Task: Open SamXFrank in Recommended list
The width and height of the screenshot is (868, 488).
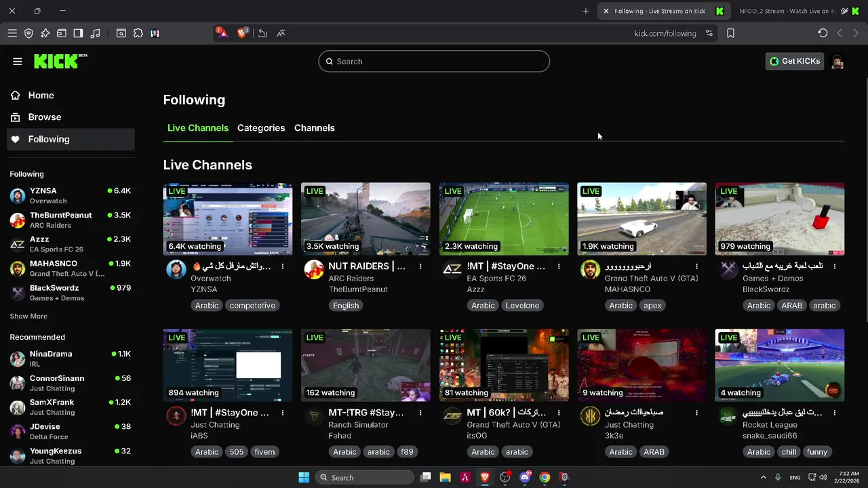Action: [71, 407]
